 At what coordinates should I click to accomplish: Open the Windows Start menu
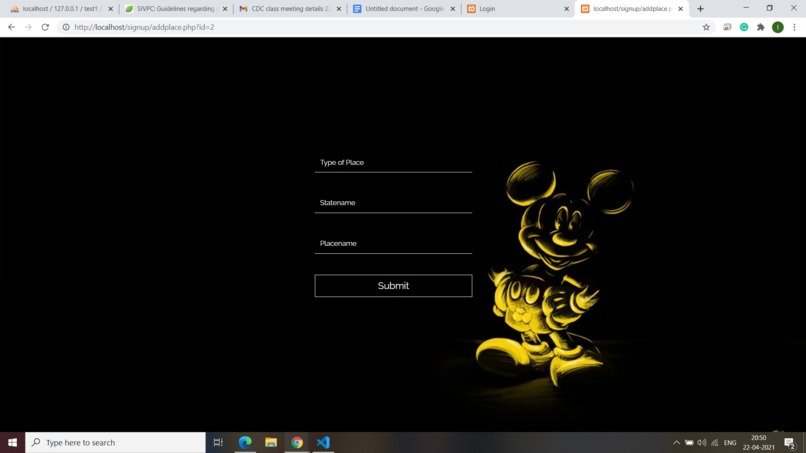pos(12,442)
